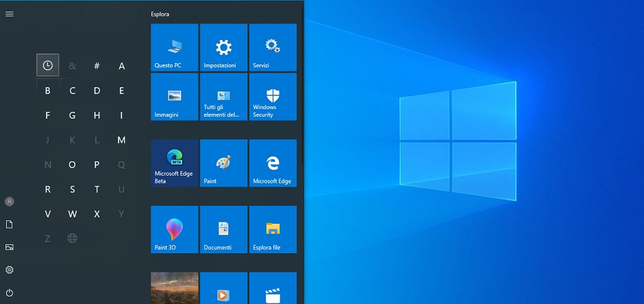Jump to apps starting with F
Screen dimensions: 644x304
tap(48, 115)
